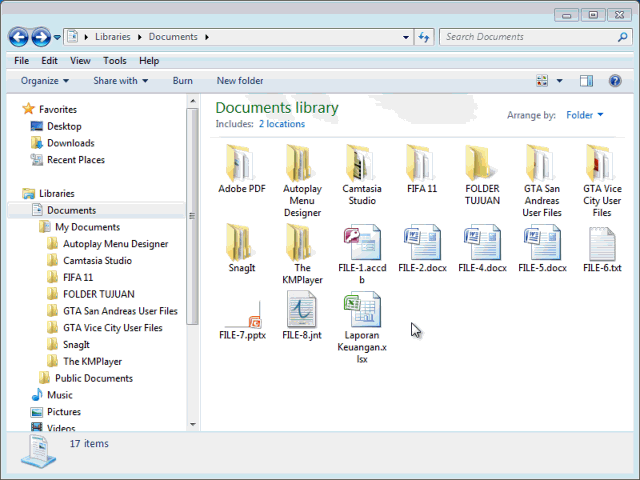This screenshot has height=480, width=640.
Task: Click the change view icon
Action: coord(542,81)
